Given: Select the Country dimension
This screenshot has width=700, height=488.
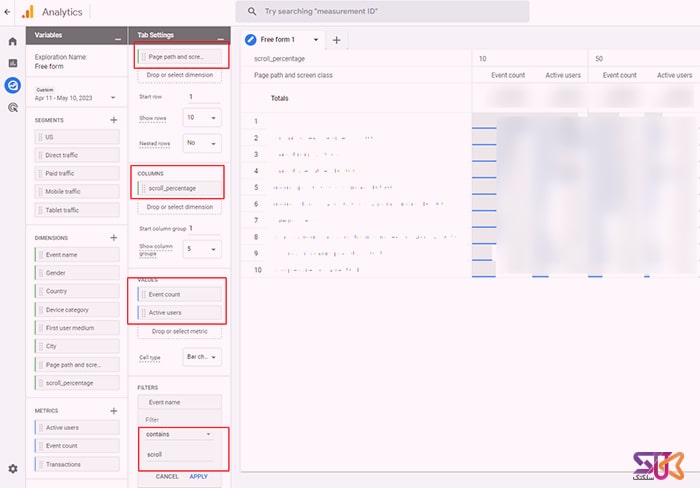Looking at the screenshot, I should tap(77, 291).
